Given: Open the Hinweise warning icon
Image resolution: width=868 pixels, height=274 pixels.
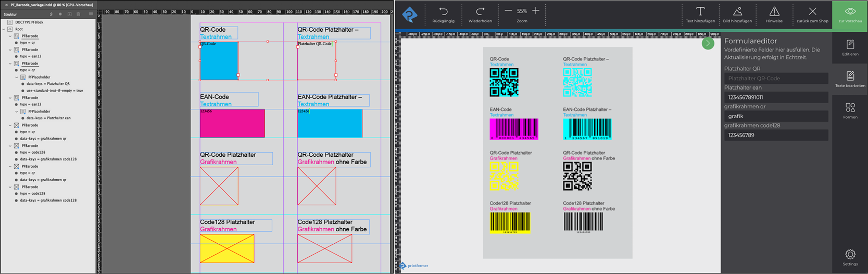Looking at the screenshot, I should pyautogui.click(x=774, y=11).
